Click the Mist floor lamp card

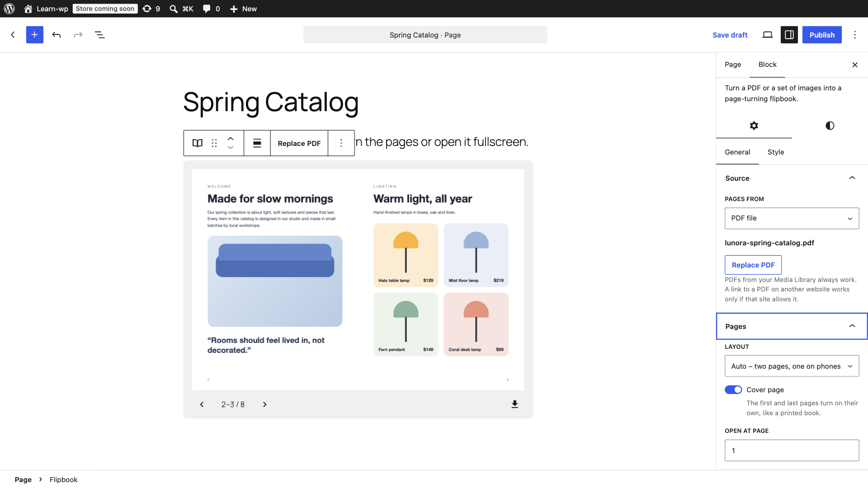click(476, 255)
